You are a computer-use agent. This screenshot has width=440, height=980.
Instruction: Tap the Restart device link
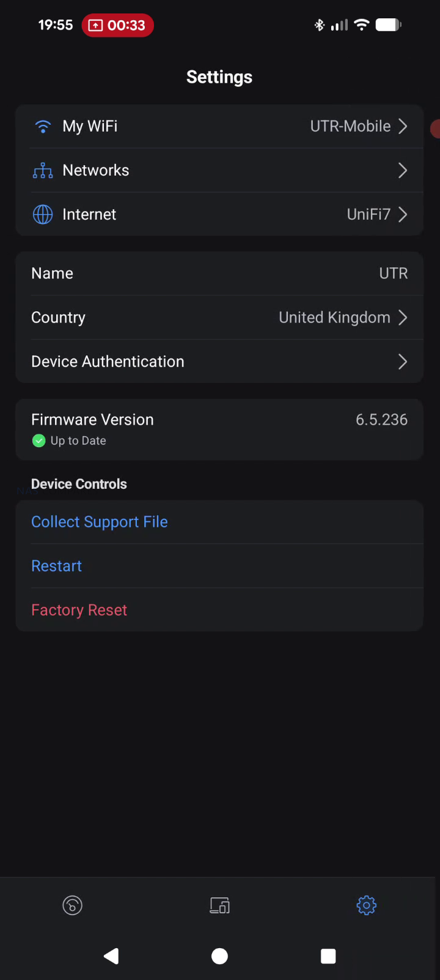click(x=57, y=566)
